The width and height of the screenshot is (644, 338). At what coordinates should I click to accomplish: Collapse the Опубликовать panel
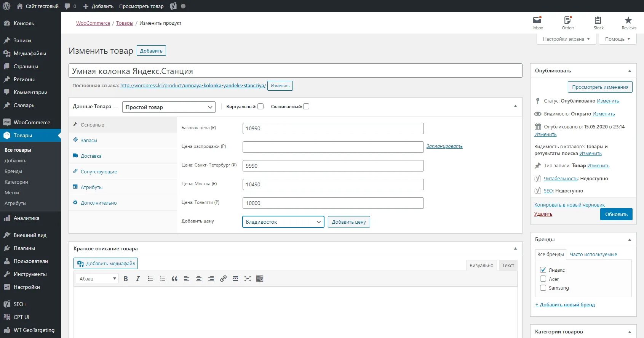[x=630, y=71]
